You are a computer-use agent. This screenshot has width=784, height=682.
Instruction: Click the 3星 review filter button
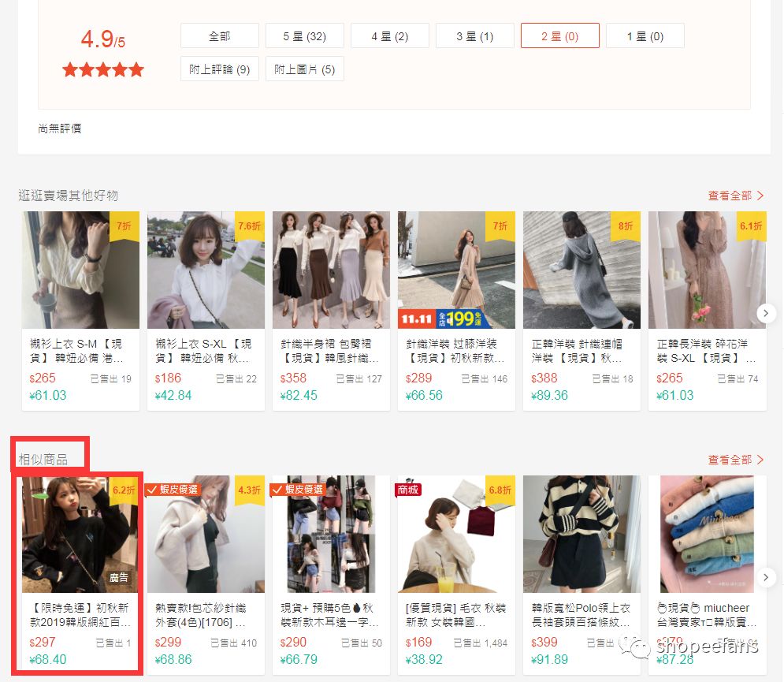[x=474, y=35]
